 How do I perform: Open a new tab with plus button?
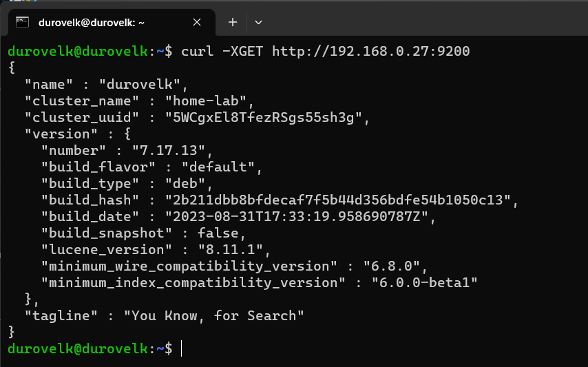(233, 22)
